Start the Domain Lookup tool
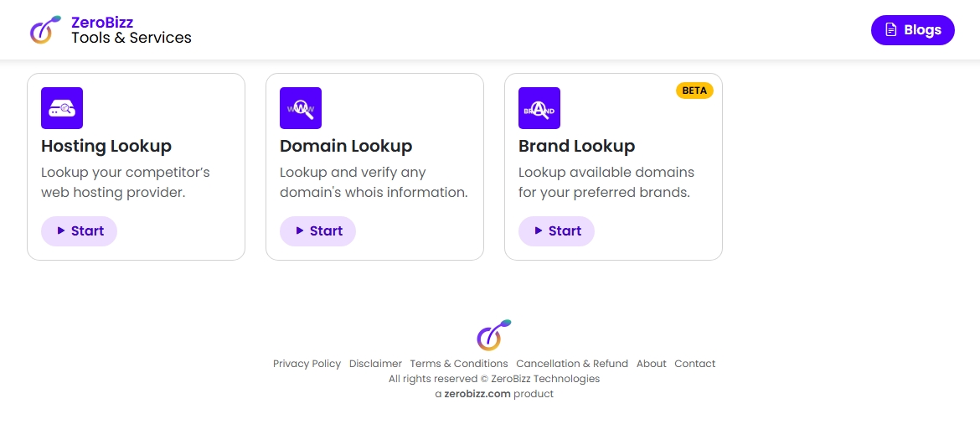The image size is (980, 440). tap(317, 231)
